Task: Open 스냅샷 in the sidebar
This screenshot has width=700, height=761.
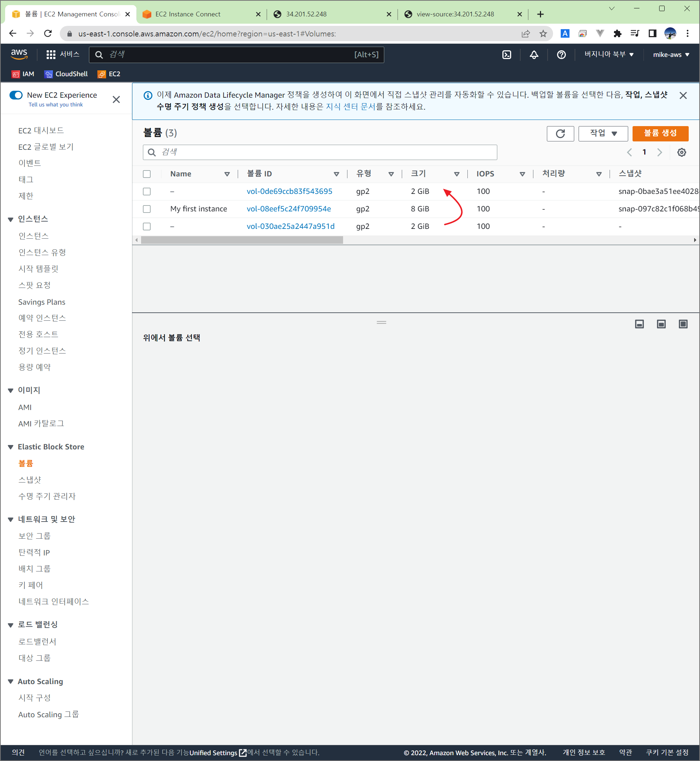Action: point(30,480)
